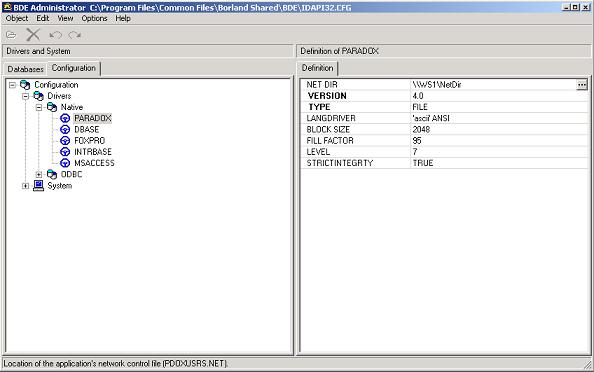Select the Configuration root label
This screenshot has width=594, height=372.
[x=56, y=85]
